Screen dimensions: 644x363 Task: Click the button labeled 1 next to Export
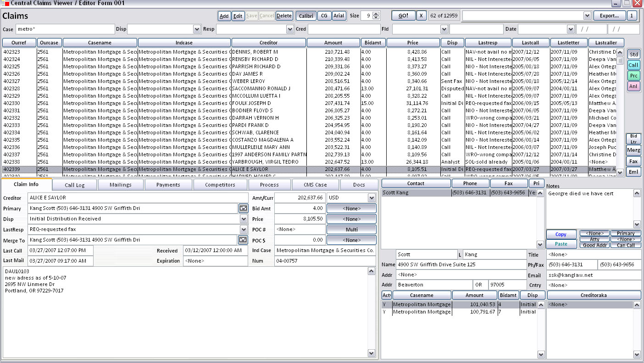point(632,16)
